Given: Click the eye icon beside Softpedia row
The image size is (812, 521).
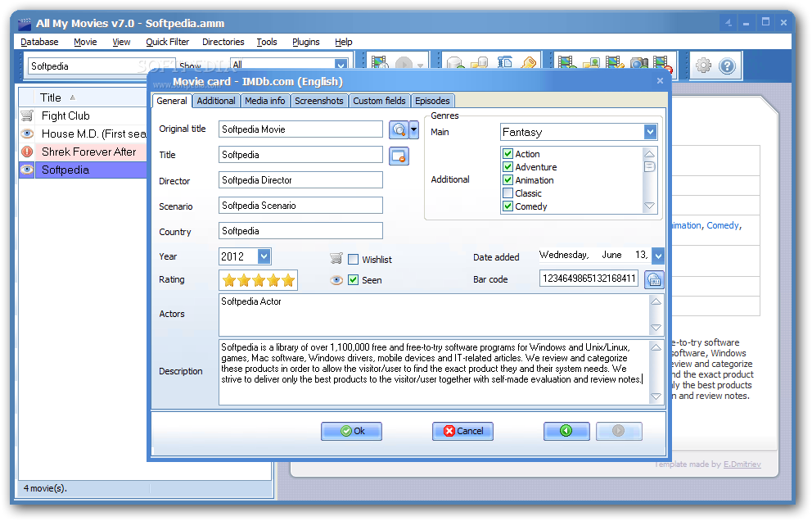Looking at the screenshot, I should [27, 170].
